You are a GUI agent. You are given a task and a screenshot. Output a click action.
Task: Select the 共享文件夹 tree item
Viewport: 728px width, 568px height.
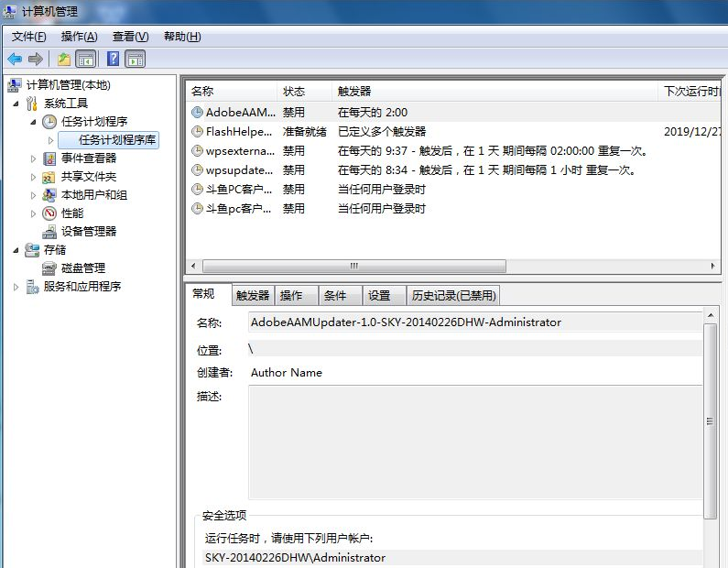coord(89,177)
